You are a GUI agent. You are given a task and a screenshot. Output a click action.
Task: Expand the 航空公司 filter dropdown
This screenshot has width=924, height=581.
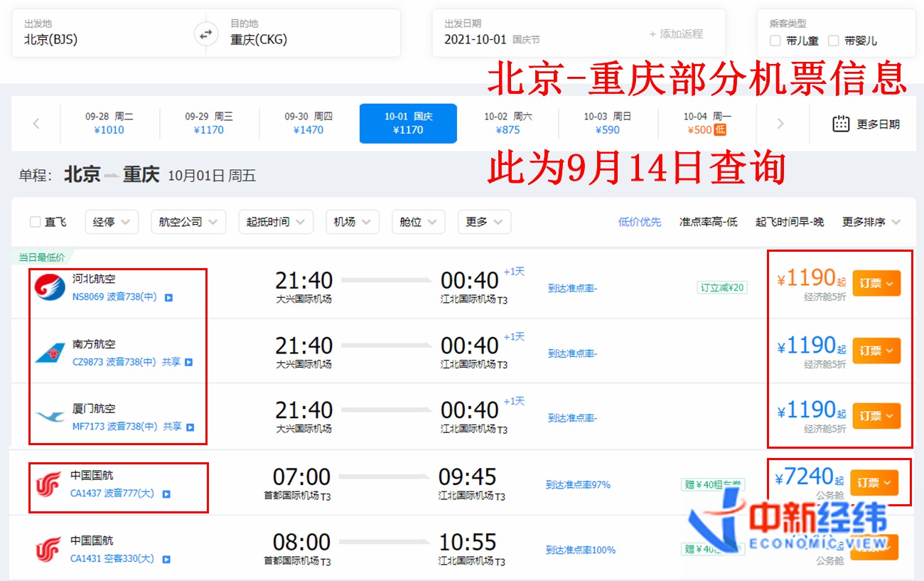click(x=188, y=222)
